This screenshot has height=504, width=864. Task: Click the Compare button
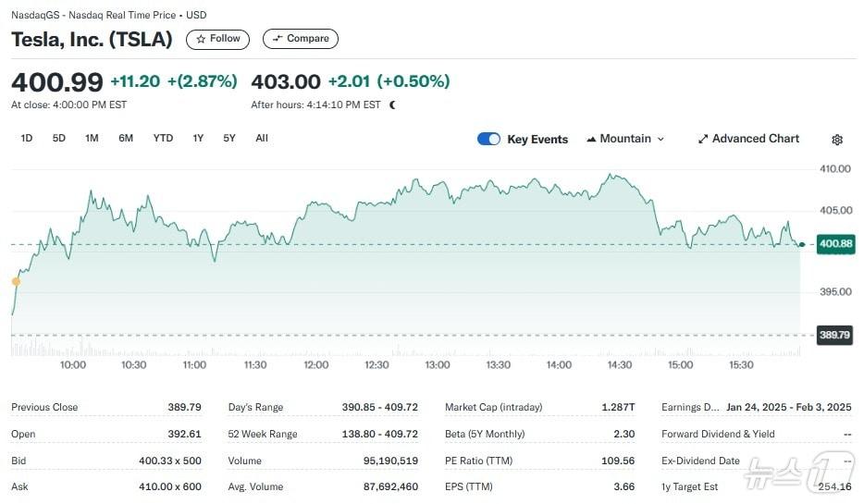click(x=300, y=39)
